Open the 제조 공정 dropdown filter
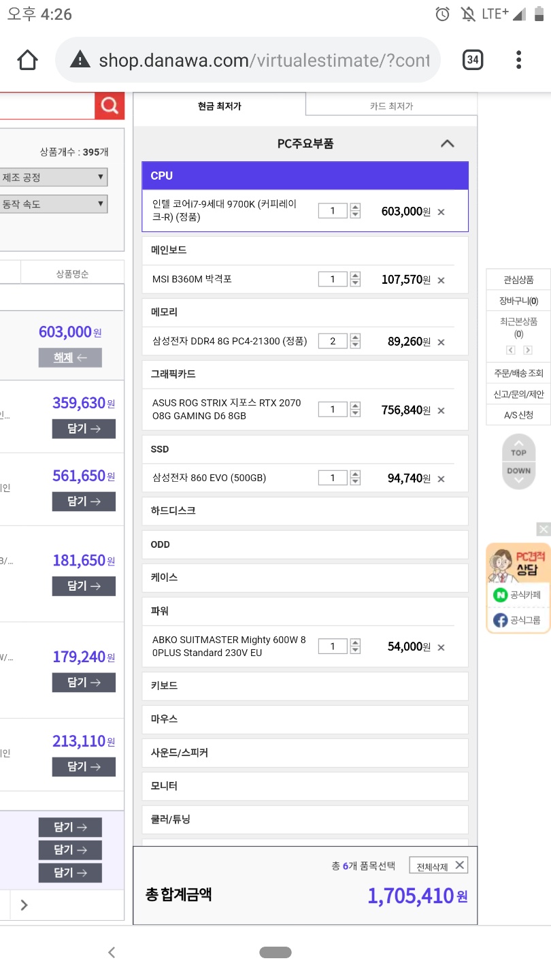551x980 pixels. point(54,178)
